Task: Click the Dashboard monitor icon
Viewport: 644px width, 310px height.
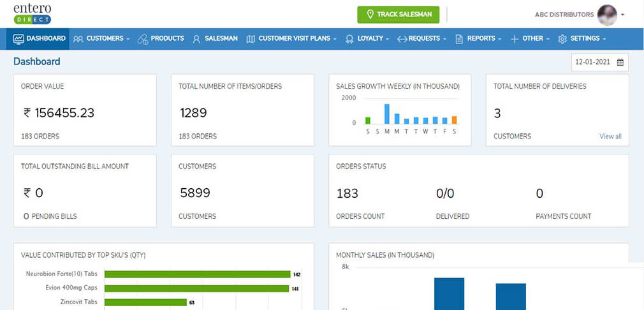Action: pos(18,39)
